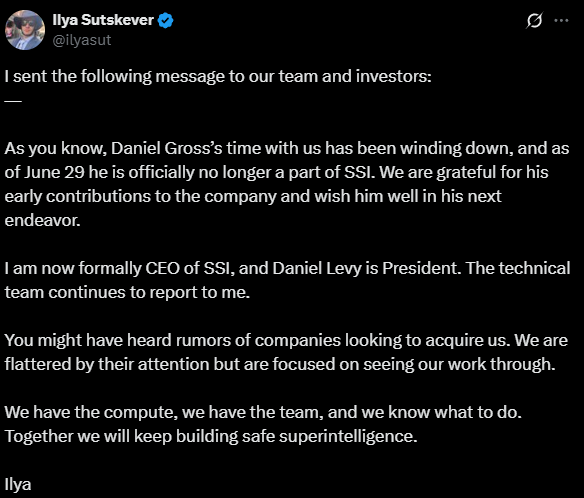Click the date 'June 29' in the post
The height and width of the screenshot is (498, 584).
pyautogui.click(x=55, y=172)
